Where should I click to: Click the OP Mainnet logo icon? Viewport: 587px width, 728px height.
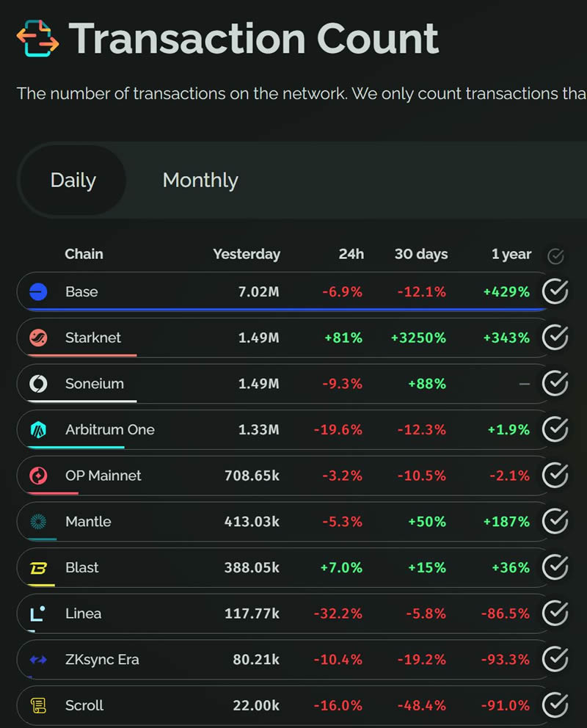click(38, 476)
